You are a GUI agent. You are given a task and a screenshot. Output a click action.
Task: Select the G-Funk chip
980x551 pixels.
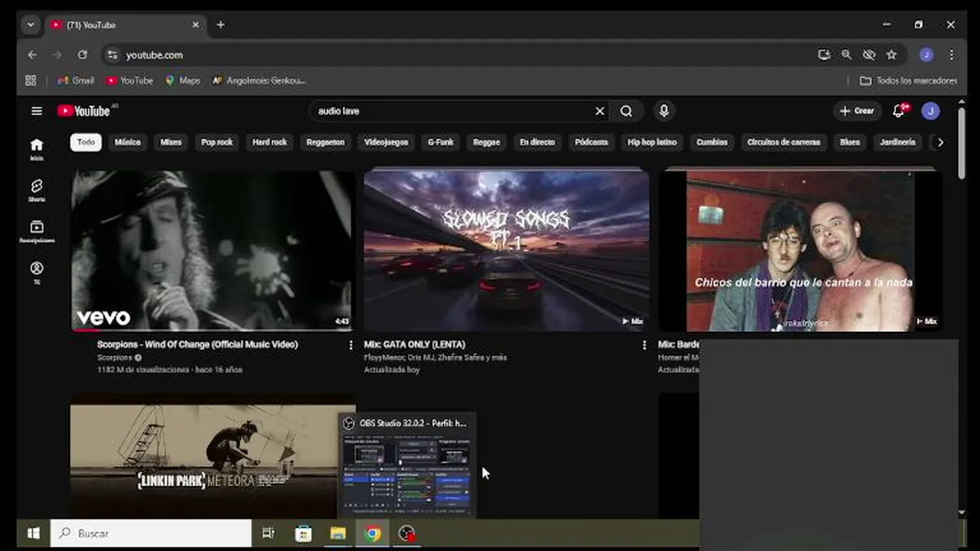coord(440,142)
